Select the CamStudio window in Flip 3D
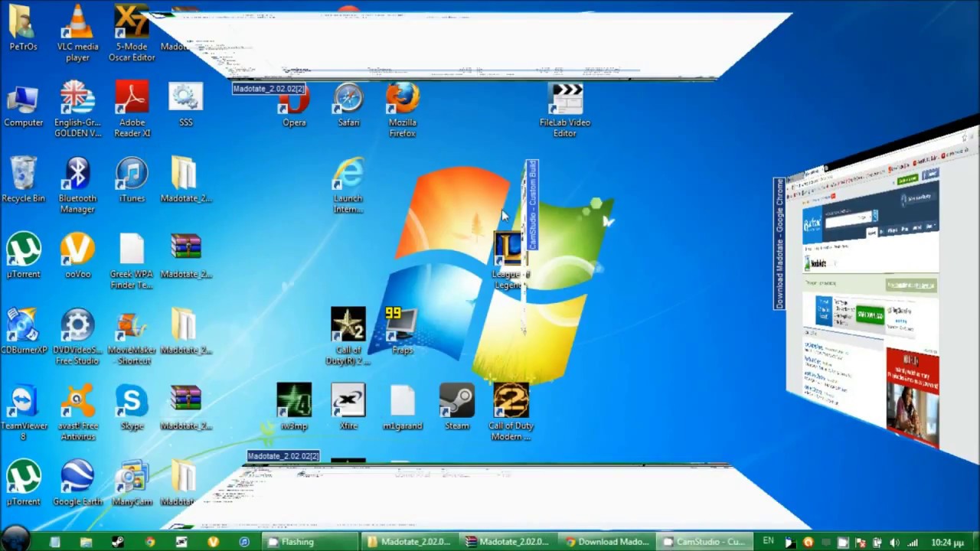This screenshot has height=551, width=980. point(531,205)
